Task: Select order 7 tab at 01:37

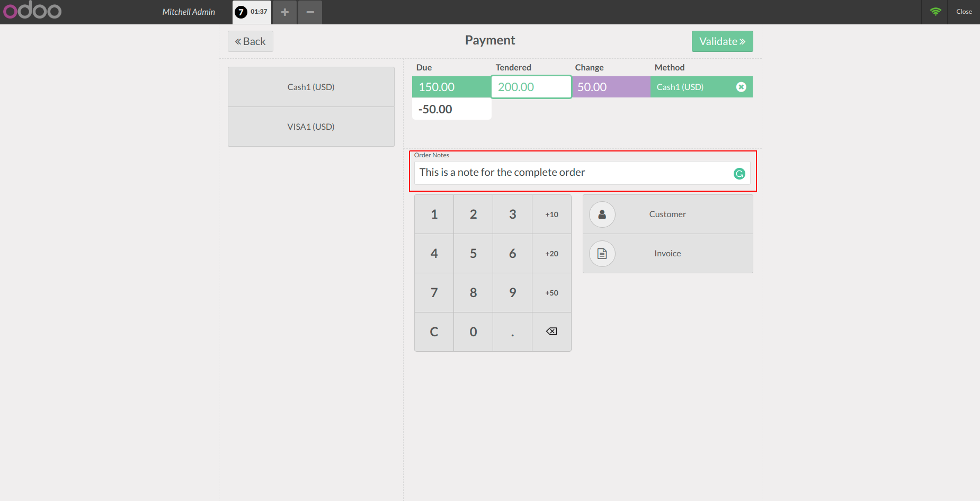Action: point(252,12)
